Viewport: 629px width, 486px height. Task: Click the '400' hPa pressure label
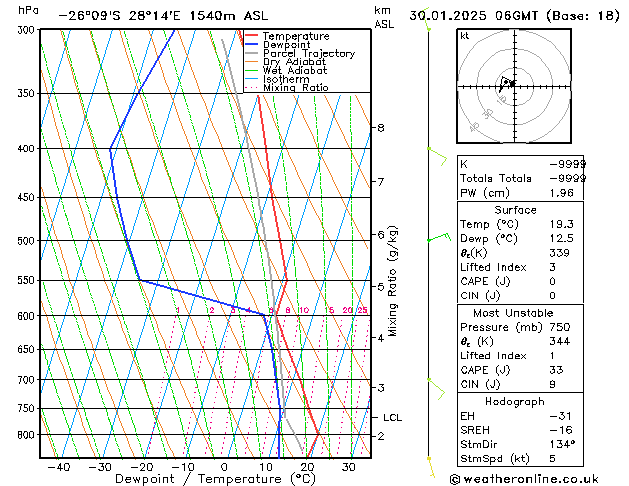(x=28, y=148)
